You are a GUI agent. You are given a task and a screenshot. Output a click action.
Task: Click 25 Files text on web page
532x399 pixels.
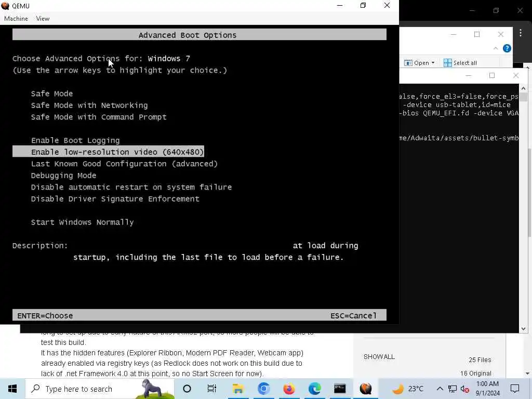480,360
